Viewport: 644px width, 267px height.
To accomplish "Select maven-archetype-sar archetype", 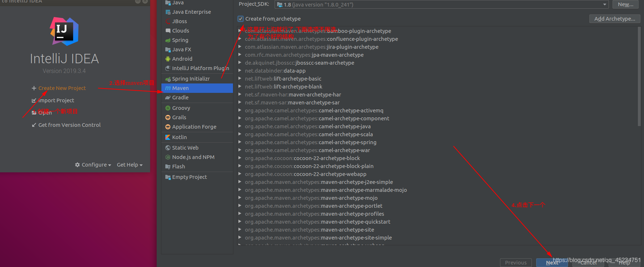I will coord(292,103).
